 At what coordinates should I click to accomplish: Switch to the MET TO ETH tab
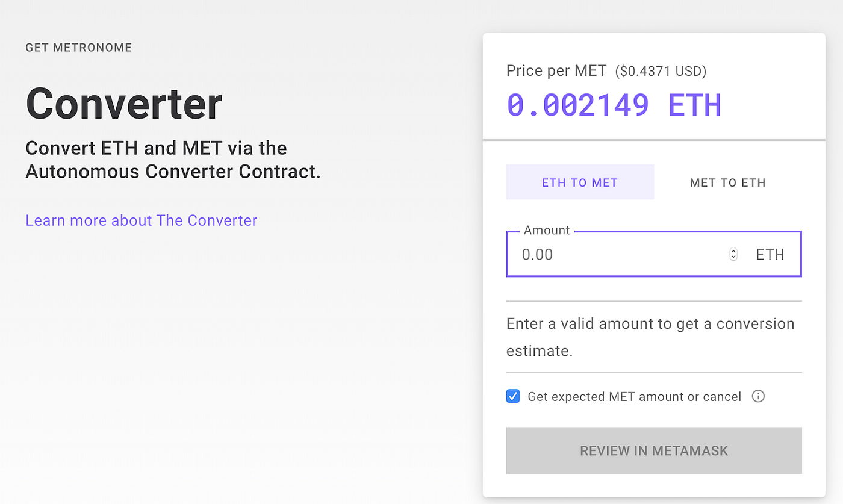click(x=727, y=182)
